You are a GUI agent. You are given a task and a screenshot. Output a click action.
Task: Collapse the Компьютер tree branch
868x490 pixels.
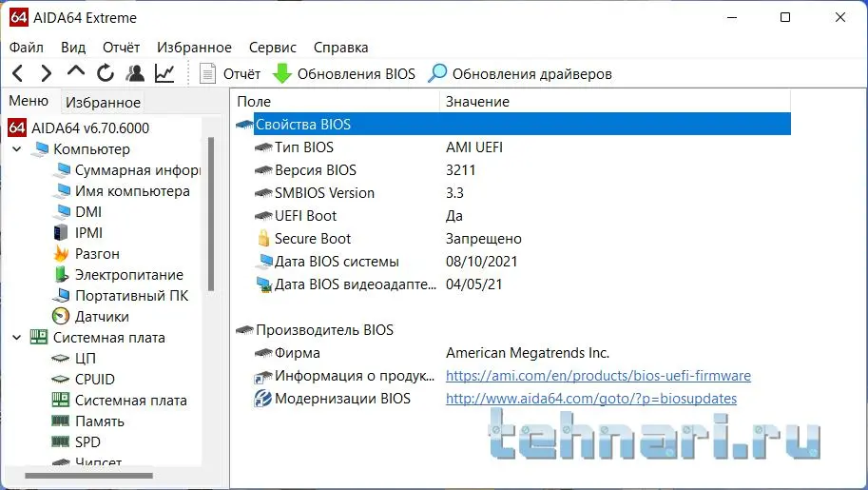click(x=16, y=149)
